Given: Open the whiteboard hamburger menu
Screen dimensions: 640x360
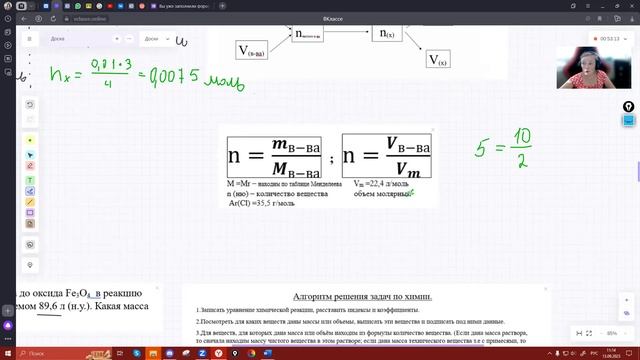Looking at the screenshot, I should point(29,39).
